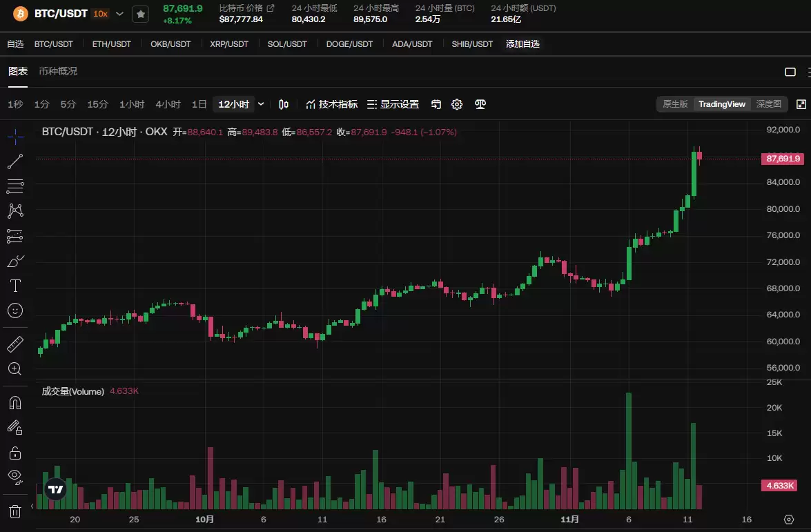Screen dimensions: 811x532
Task: Open chart settings gear
Action: 456,104
